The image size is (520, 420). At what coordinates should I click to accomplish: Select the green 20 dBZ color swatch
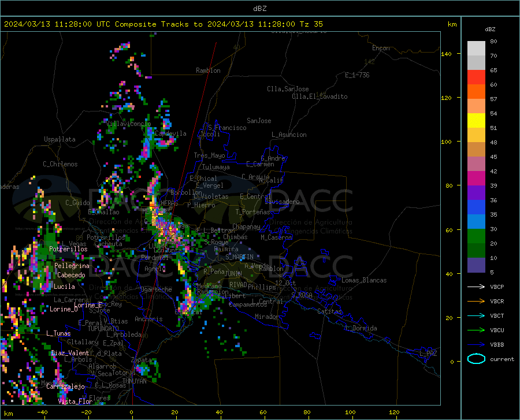pyautogui.click(x=476, y=236)
